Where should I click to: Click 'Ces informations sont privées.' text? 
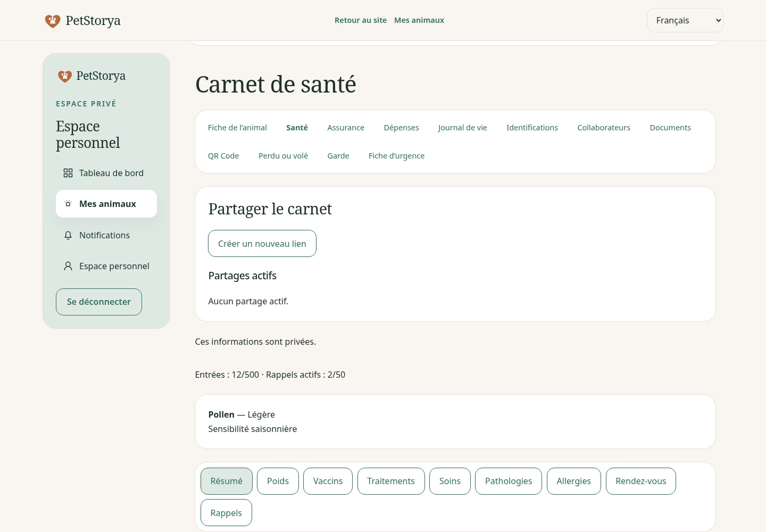pos(255,342)
